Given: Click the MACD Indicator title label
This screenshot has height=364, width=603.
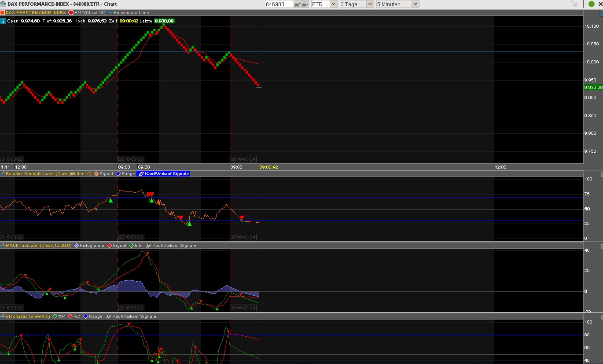Looking at the screenshot, I should (39, 246).
